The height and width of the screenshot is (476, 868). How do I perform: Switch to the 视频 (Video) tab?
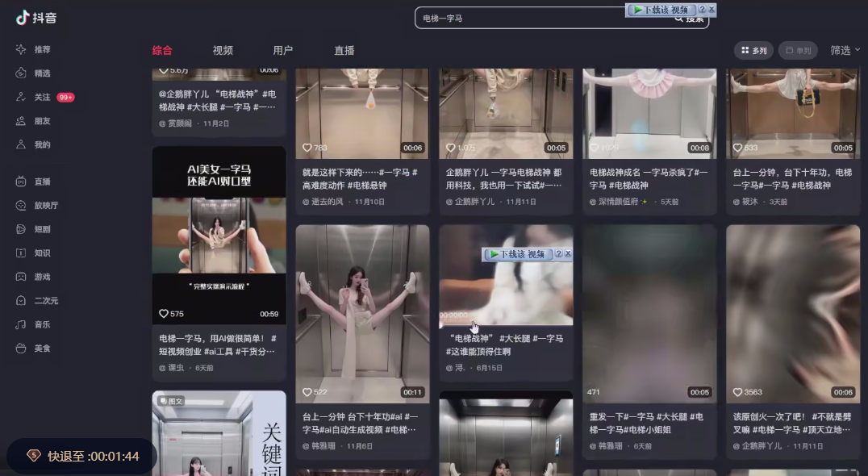(x=221, y=49)
